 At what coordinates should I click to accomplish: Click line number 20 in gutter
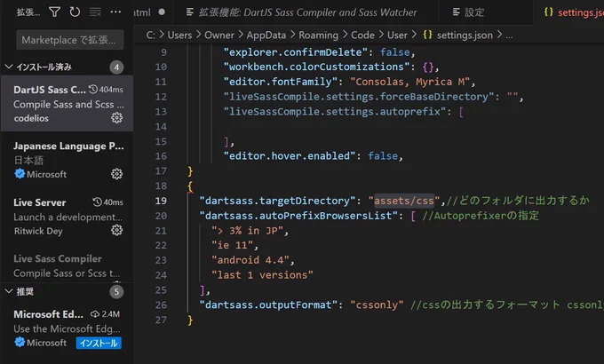(x=161, y=216)
